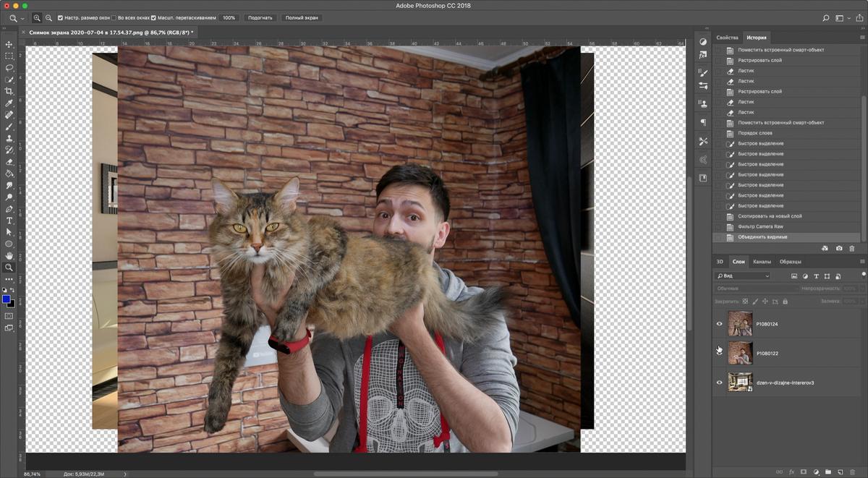Image resolution: width=868 pixels, height=478 pixels.
Task: Toggle the resize windows to fit checkbox
Action: 60,17
